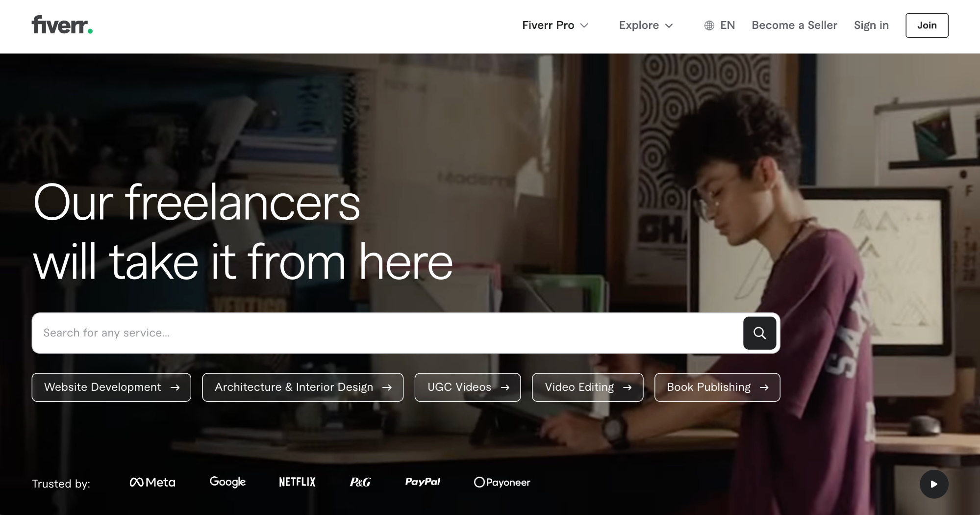
Task: Click the Netflix logo
Action: 297,482
